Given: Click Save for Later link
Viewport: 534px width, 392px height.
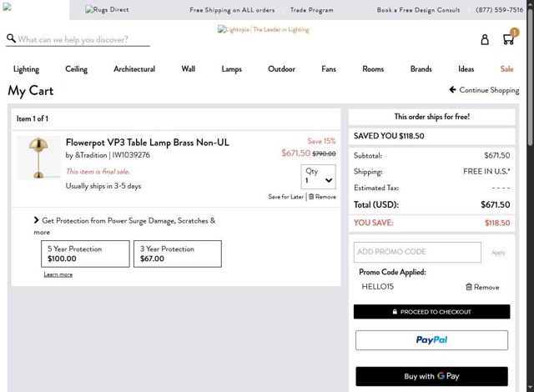Looking at the screenshot, I should click(285, 197).
